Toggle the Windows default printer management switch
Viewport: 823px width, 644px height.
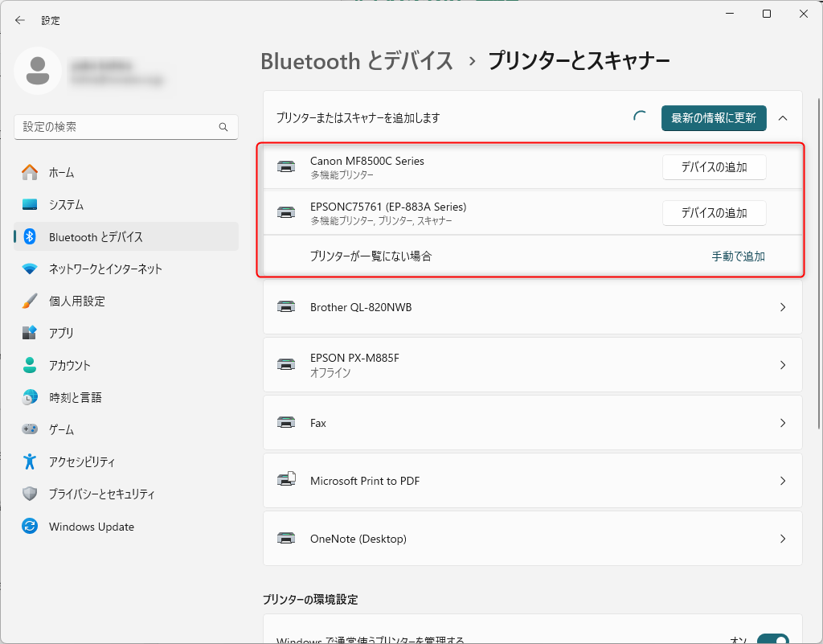(773, 638)
